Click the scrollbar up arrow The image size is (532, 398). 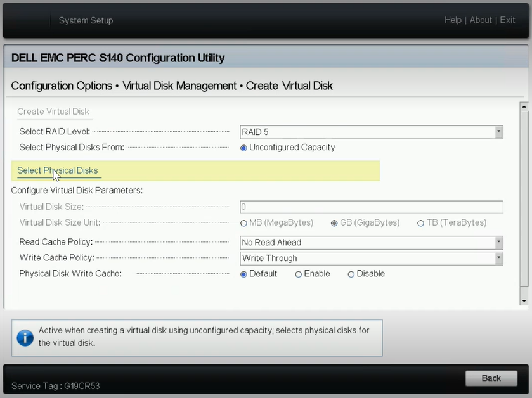tap(524, 107)
